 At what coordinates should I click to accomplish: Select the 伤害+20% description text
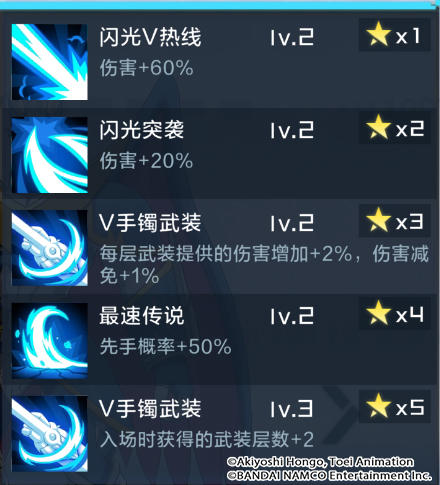click(146, 161)
